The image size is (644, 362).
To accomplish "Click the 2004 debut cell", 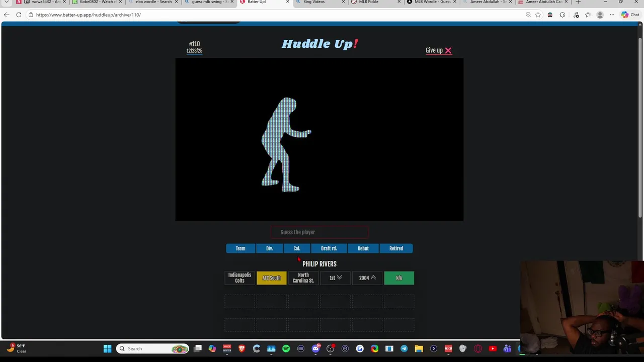I will (367, 278).
